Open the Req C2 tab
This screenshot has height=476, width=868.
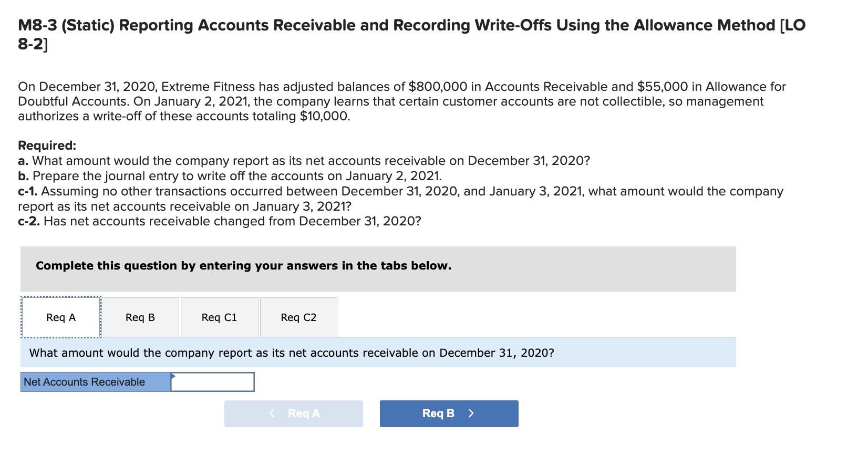(x=298, y=317)
